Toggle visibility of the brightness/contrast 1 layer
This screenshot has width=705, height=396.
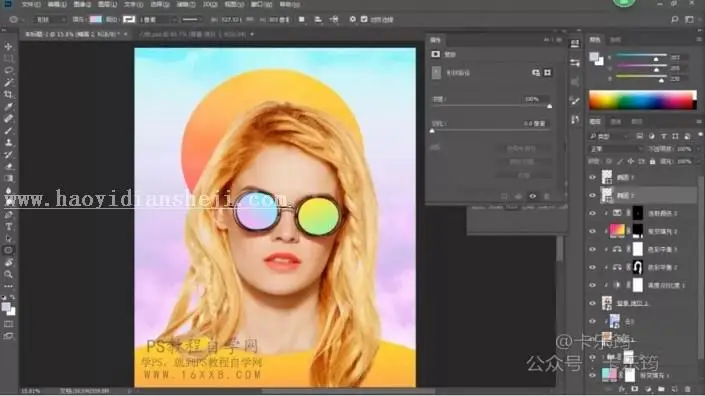592,285
